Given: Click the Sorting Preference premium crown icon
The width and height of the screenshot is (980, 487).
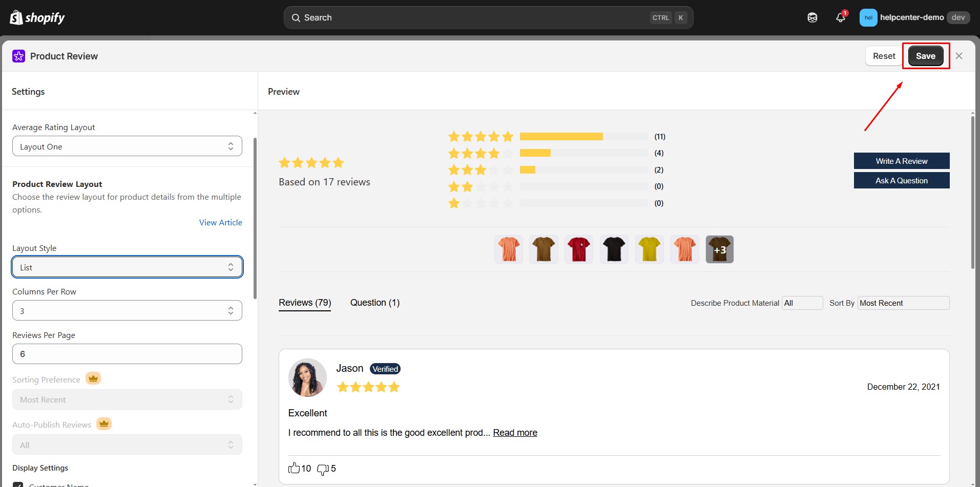Looking at the screenshot, I should 93,379.
